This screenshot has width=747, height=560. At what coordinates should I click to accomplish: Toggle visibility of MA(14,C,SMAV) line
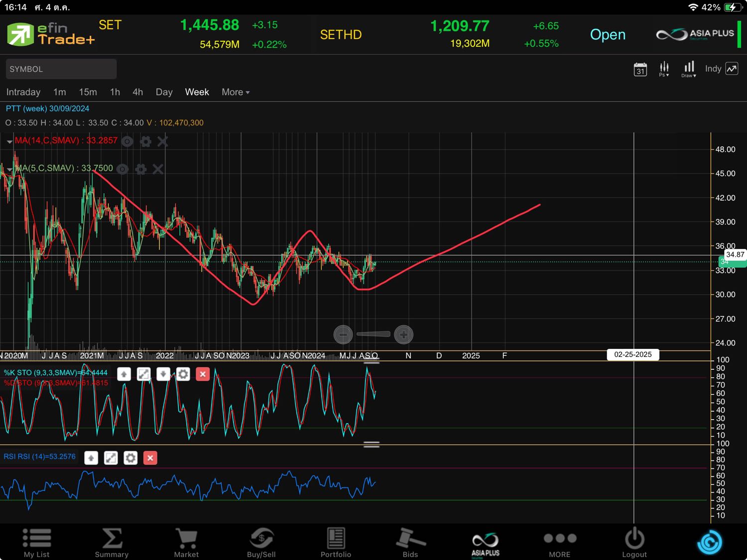[127, 142]
